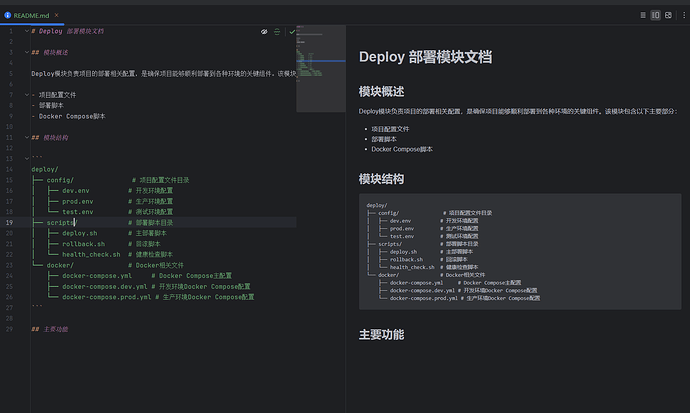This screenshot has height=413, width=690.
Task: Click the icon between eye and checkmark
Action: 277,32
